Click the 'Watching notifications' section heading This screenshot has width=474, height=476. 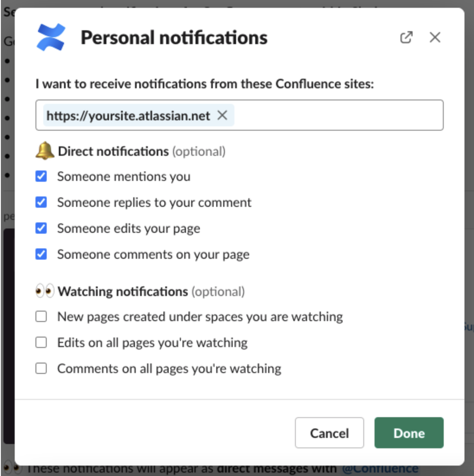coord(123,291)
